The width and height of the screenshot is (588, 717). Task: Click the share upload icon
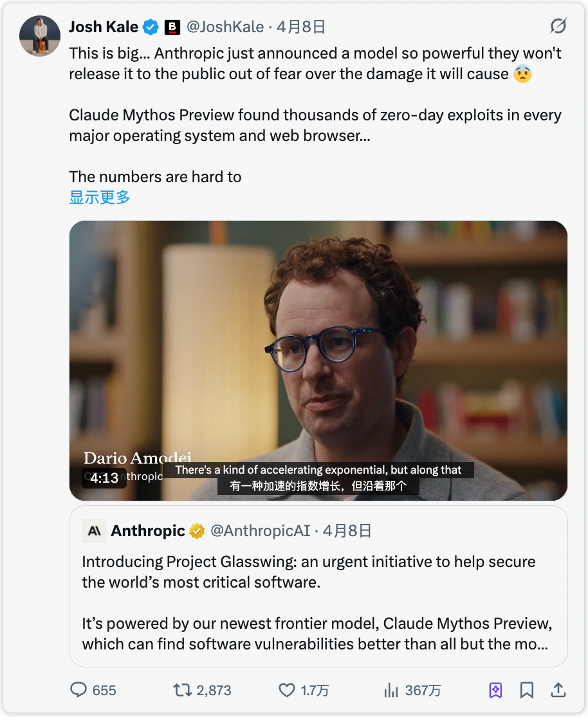click(x=558, y=691)
